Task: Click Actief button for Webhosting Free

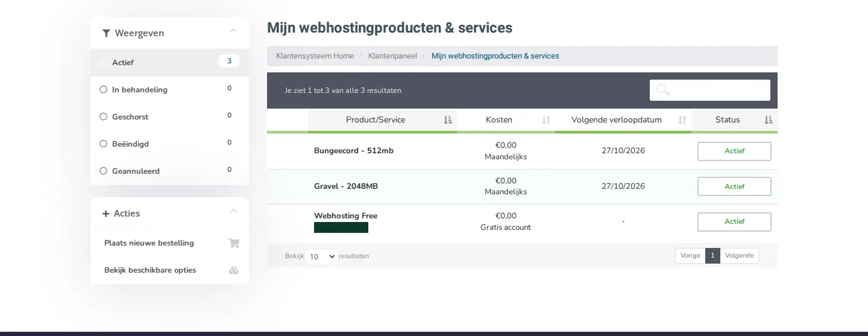Action: pos(734,222)
